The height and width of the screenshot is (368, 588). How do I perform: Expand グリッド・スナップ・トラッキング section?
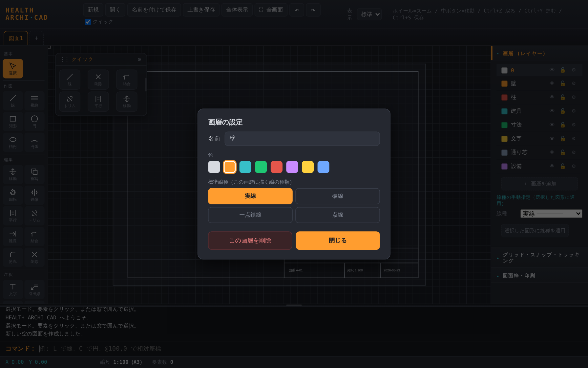540,258
